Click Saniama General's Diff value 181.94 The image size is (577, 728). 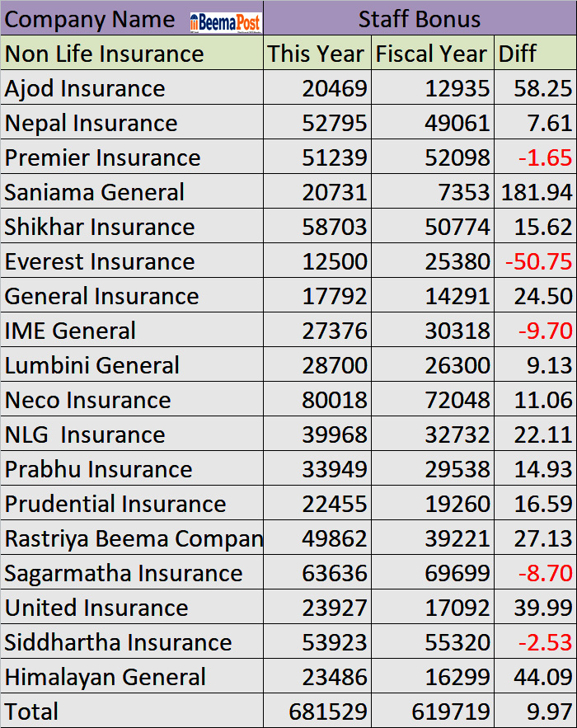tap(537, 193)
